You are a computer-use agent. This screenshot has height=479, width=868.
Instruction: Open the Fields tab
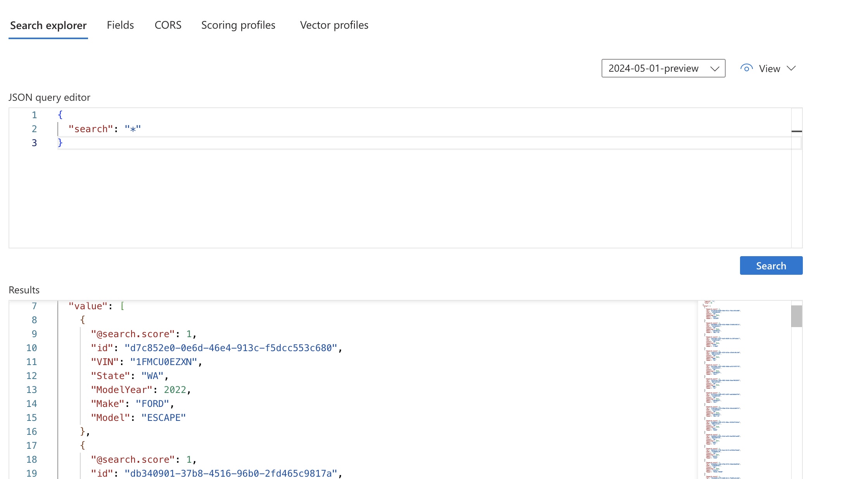pyautogui.click(x=120, y=25)
